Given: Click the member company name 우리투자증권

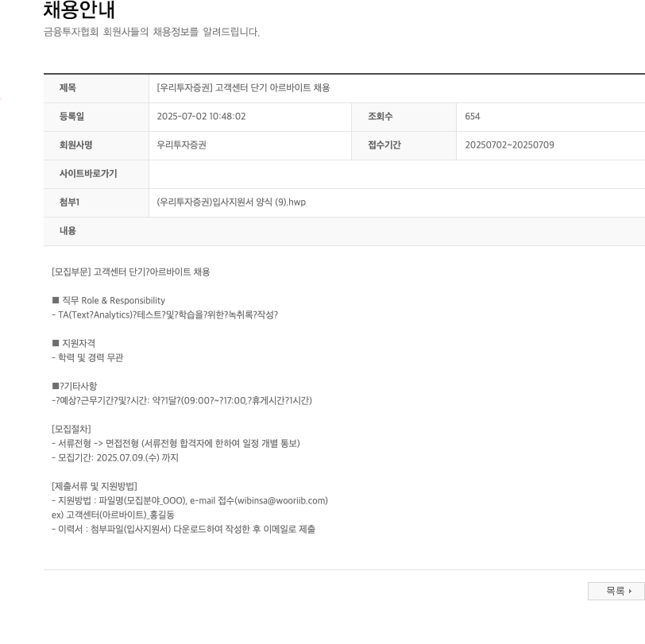Looking at the screenshot, I should click(181, 145).
